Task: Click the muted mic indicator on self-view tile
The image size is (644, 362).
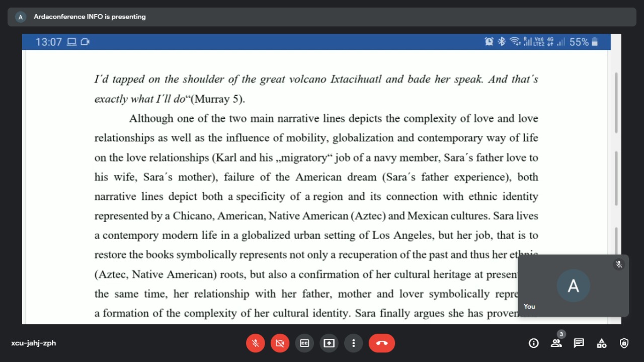Action: pyautogui.click(x=619, y=264)
